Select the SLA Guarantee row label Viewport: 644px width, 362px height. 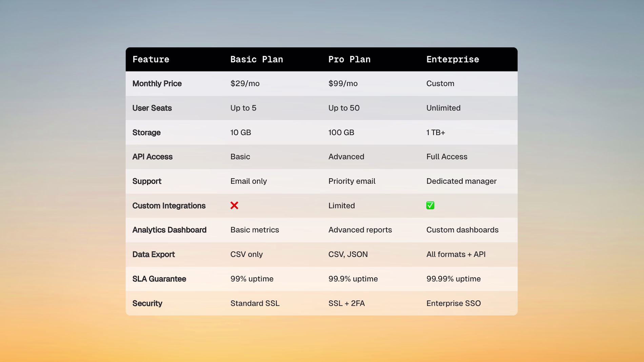click(x=159, y=279)
